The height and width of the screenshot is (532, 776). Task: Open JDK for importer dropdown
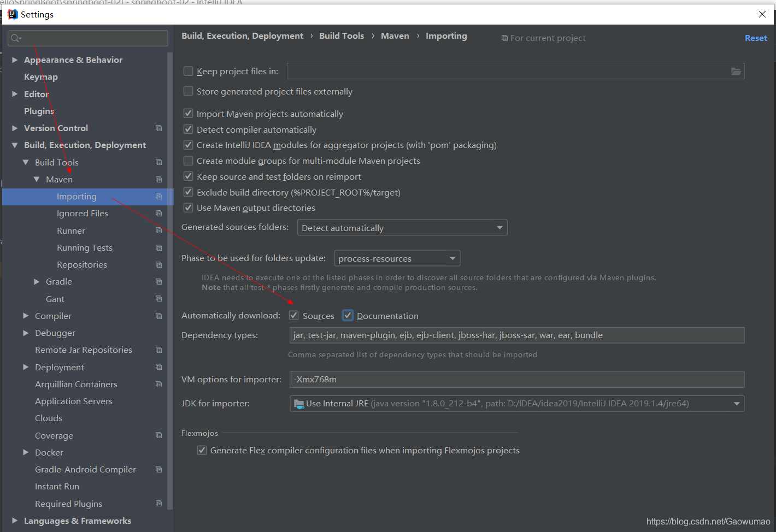[517, 404]
